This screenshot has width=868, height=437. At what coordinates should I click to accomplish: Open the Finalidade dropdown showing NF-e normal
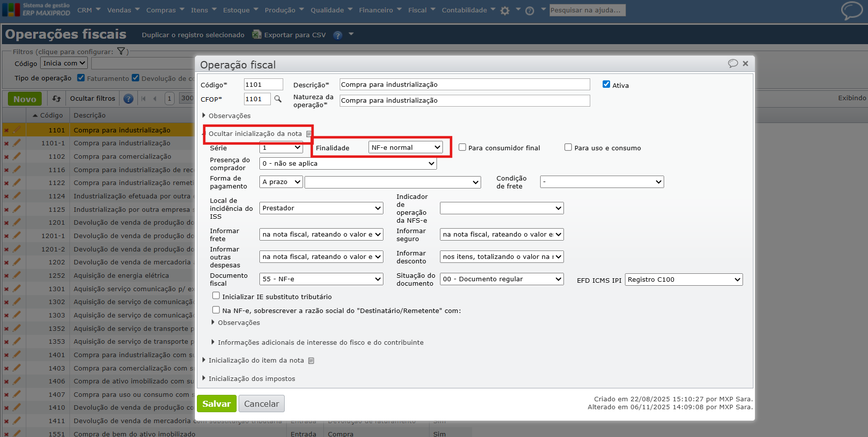406,148
